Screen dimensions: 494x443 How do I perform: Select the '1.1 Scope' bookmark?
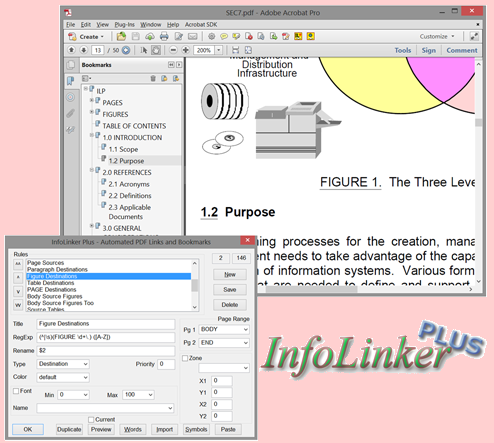tap(123, 149)
